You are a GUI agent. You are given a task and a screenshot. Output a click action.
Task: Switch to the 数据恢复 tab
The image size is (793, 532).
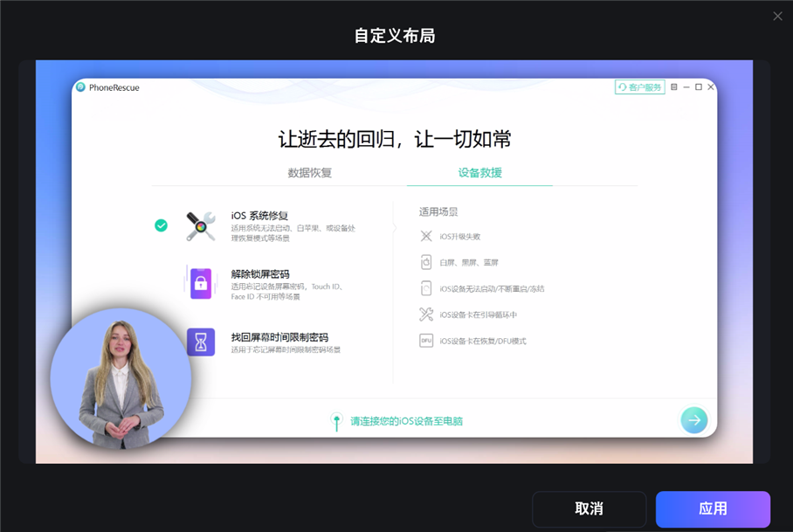[309, 172]
